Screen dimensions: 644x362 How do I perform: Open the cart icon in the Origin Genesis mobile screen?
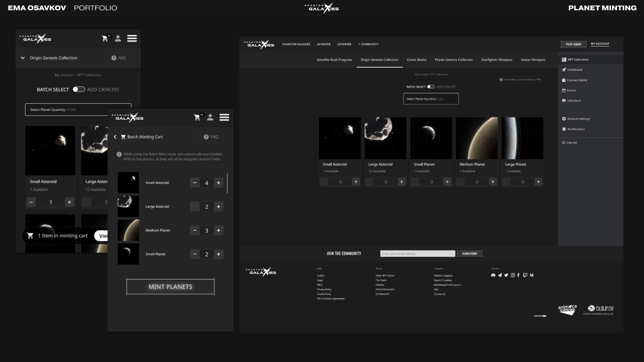pyautogui.click(x=105, y=39)
